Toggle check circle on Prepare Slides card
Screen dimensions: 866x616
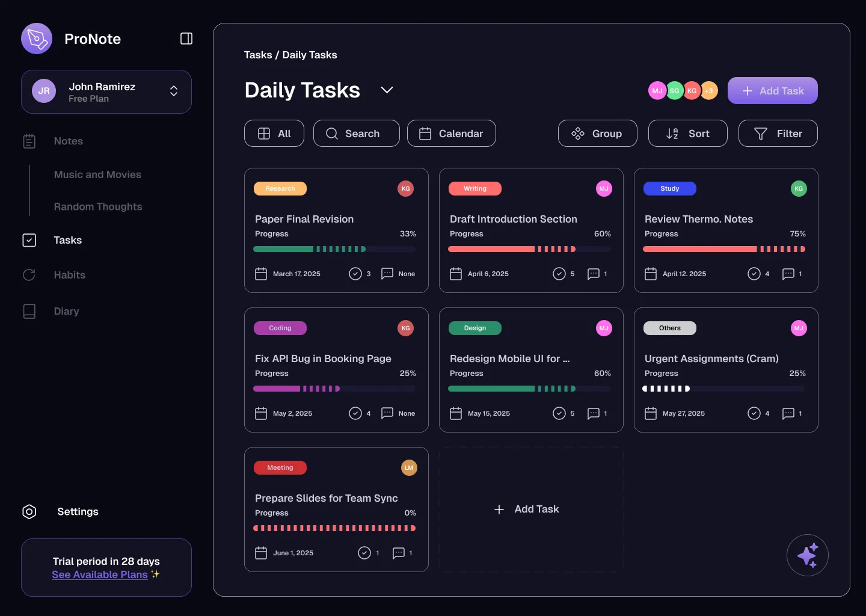coord(364,553)
